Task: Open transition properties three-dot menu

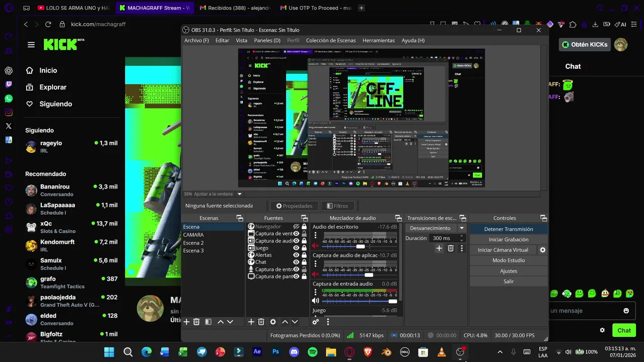Action: tap(462, 248)
